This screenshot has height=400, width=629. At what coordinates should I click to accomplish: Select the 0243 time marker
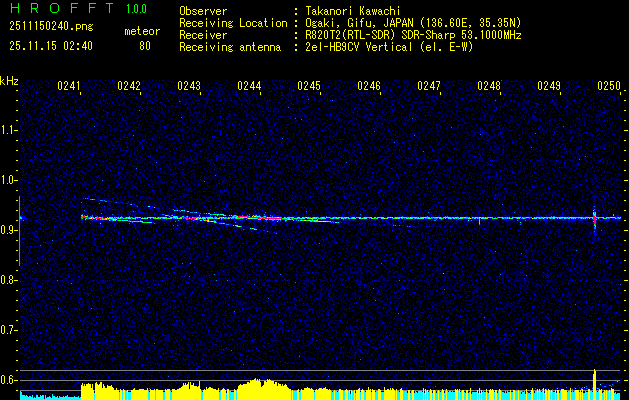coord(189,87)
